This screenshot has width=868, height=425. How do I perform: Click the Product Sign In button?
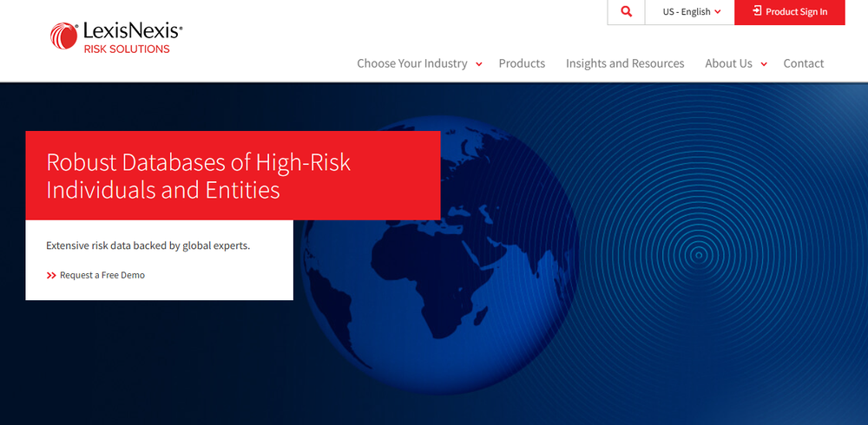point(790,11)
